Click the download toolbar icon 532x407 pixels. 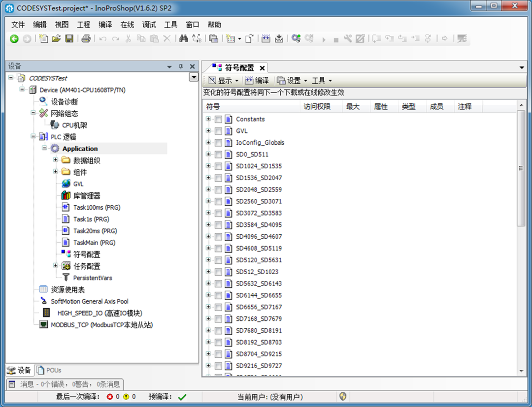point(279,38)
